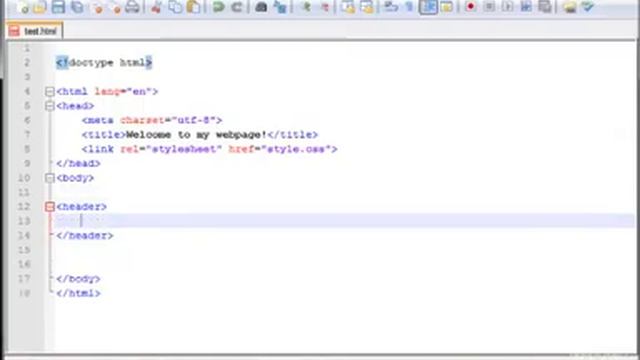Click the Run macro multiple times icon

(526, 7)
